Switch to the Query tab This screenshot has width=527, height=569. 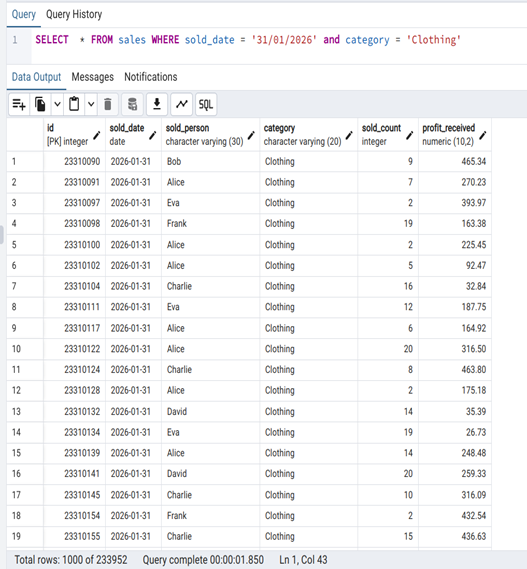coord(24,15)
